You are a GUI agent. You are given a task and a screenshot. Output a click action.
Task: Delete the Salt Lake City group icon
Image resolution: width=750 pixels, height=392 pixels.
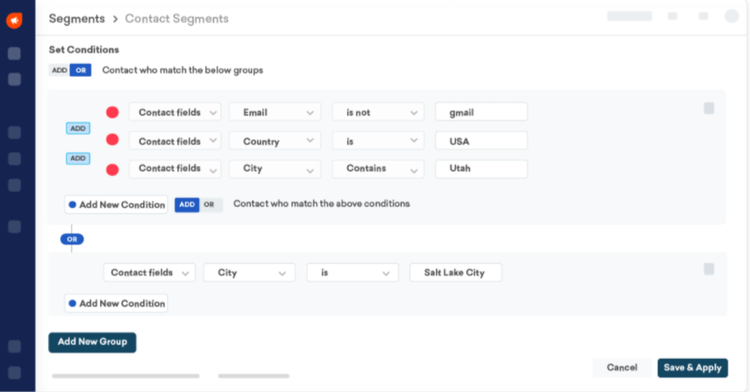click(x=709, y=269)
